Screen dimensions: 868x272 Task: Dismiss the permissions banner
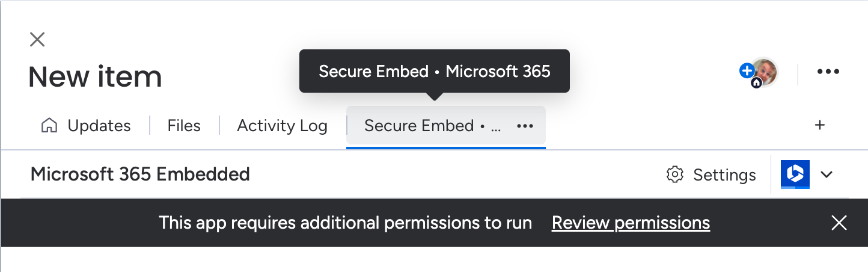point(839,223)
